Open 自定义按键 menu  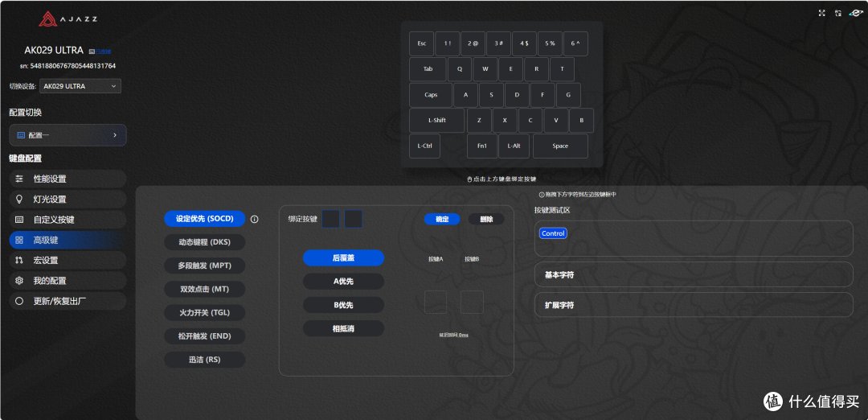[68, 220]
